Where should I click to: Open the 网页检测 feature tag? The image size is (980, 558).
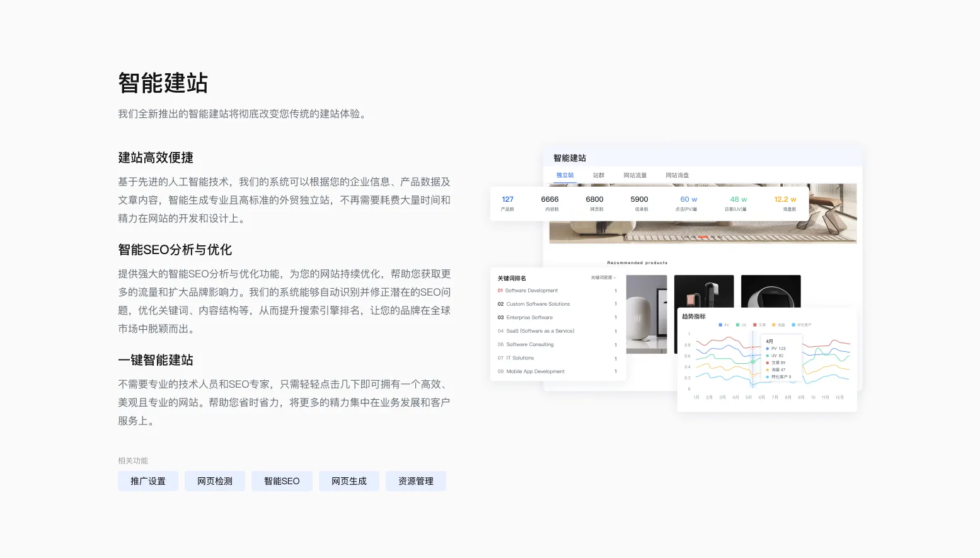[x=215, y=481]
